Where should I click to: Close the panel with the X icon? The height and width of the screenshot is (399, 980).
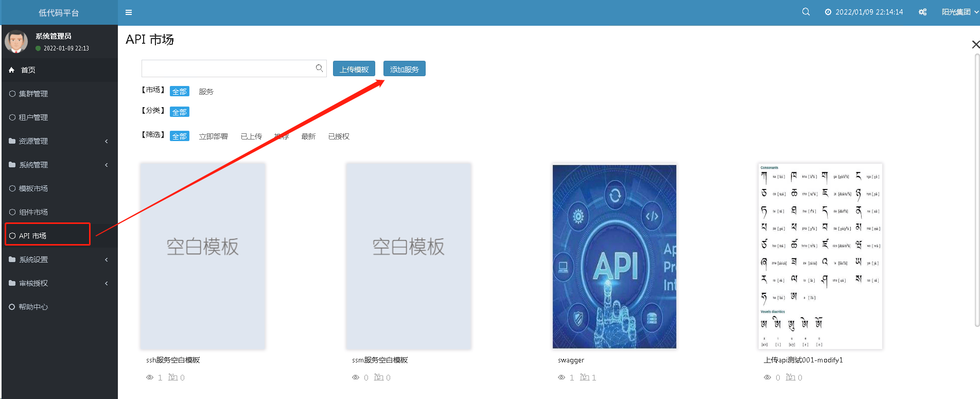[x=975, y=44]
